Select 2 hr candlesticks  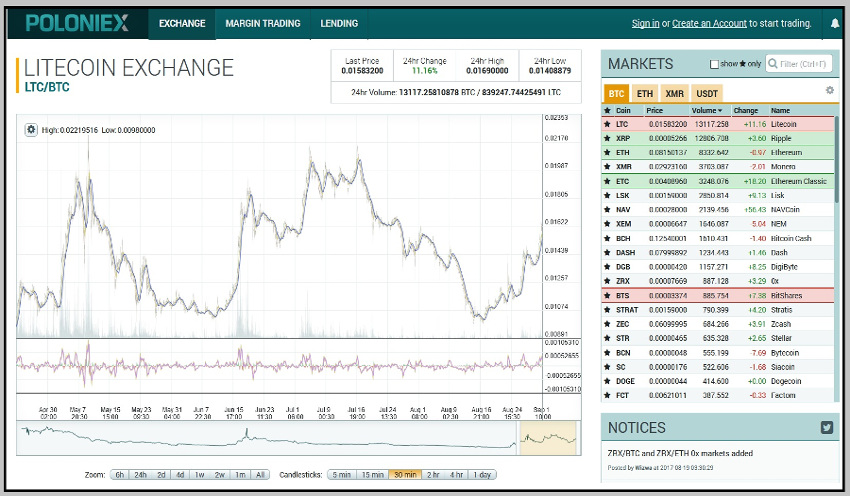click(x=433, y=474)
